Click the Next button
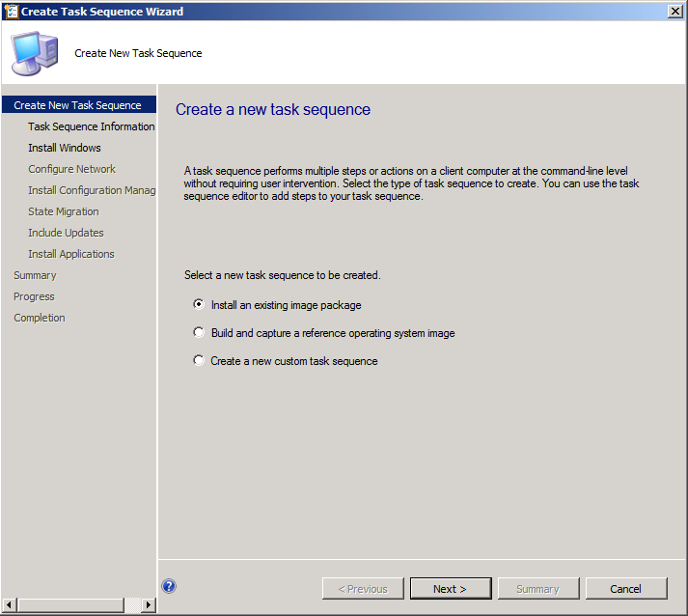This screenshot has width=688, height=616. tap(451, 588)
